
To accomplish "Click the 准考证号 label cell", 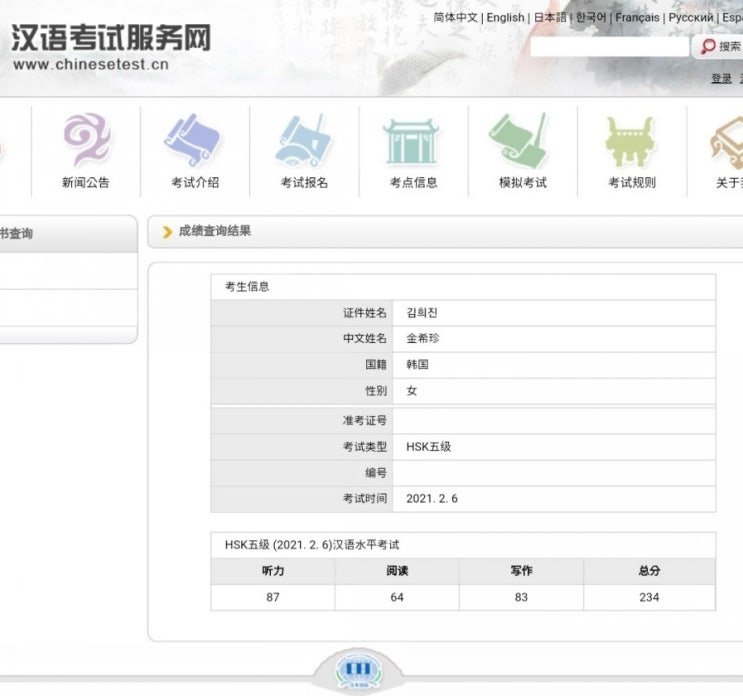I will point(302,421).
